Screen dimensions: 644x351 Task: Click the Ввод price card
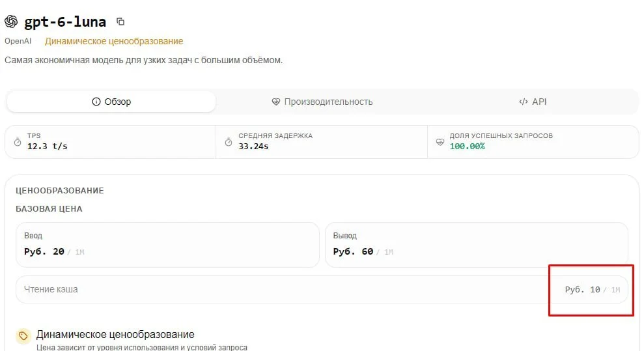point(167,245)
